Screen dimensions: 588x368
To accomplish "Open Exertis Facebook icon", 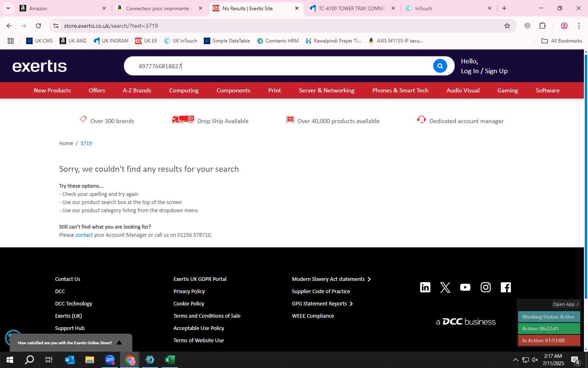I will 506,287.
